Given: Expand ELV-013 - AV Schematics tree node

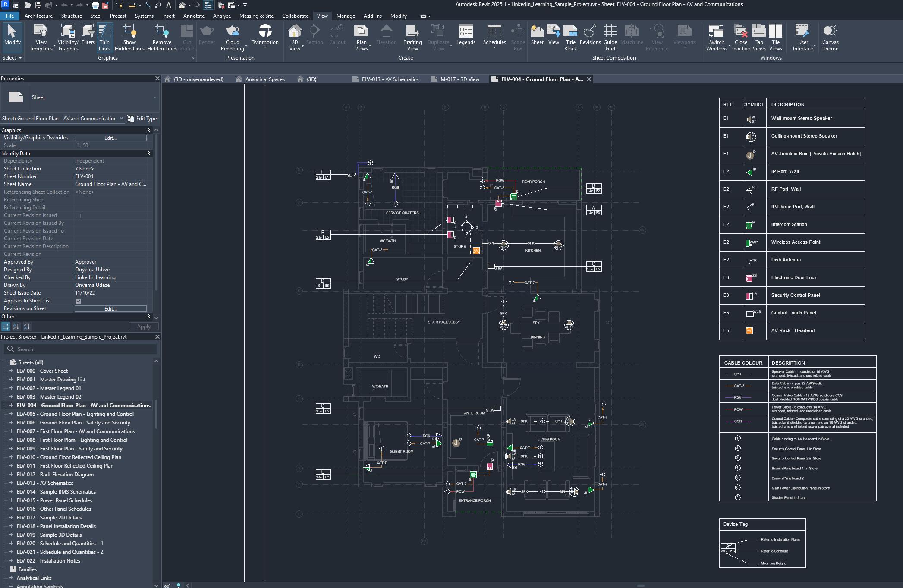Looking at the screenshot, I should coord(11,483).
